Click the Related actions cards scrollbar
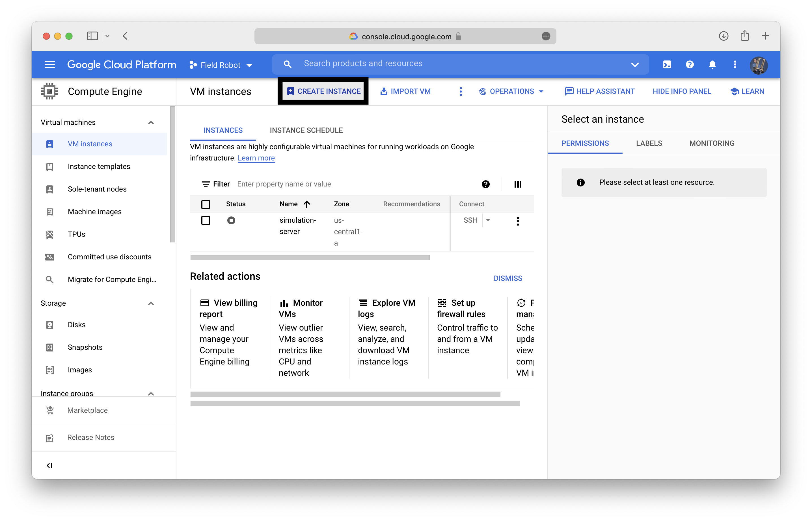Image resolution: width=812 pixels, height=521 pixels. point(345,394)
